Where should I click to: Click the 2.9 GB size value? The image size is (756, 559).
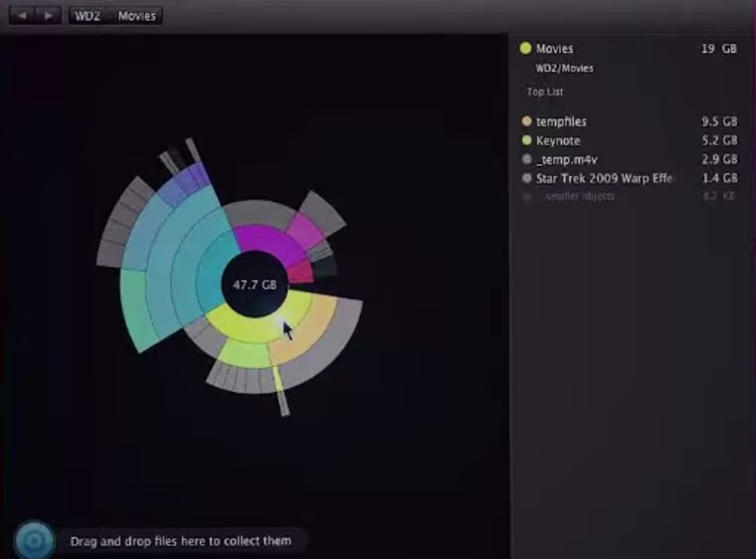click(719, 160)
